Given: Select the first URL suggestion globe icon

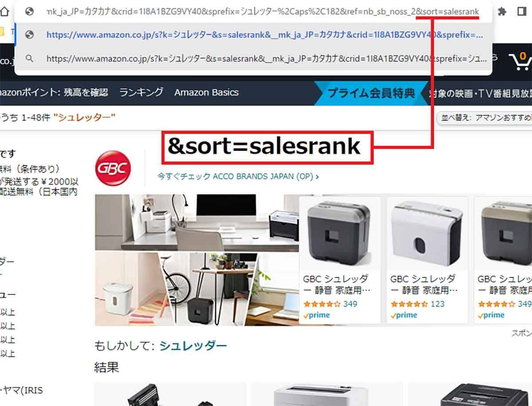Looking at the screenshot, I should coord(30,35).
